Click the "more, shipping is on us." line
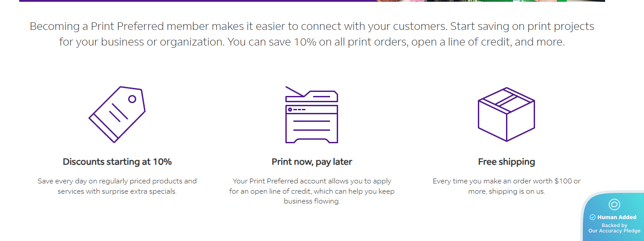644x241 pixels. click(506, 191)
